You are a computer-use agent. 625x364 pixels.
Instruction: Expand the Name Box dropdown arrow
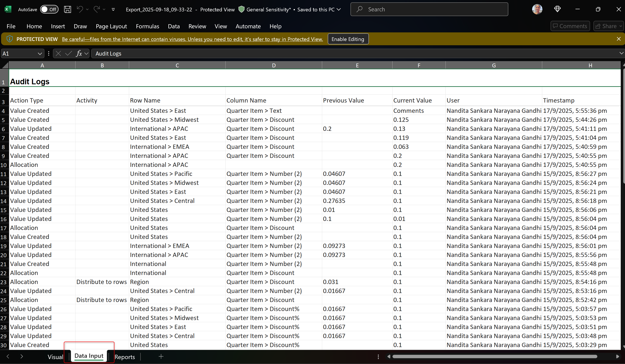click(x=40, y=54)
